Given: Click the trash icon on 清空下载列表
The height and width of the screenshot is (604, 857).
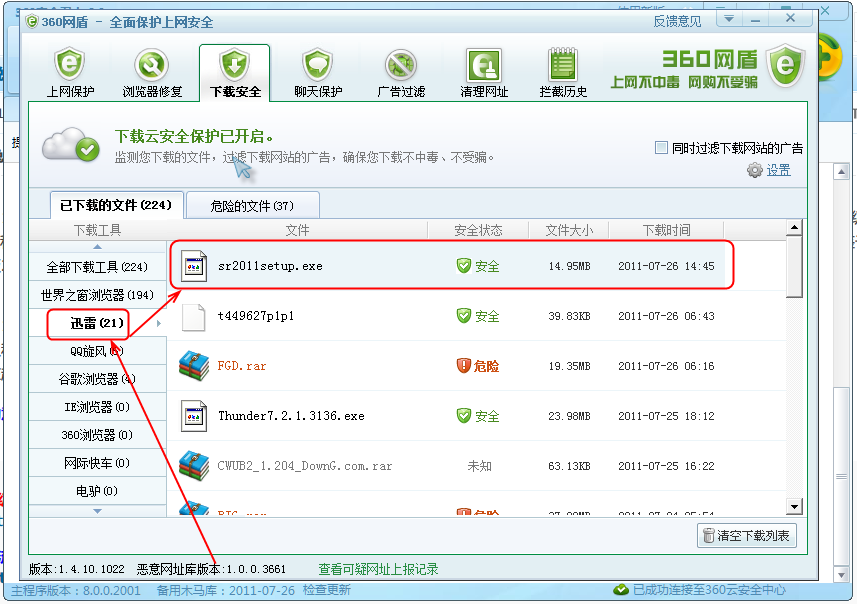Looking at the screenshot, I should pyautogui.click(x=708, y=536).
